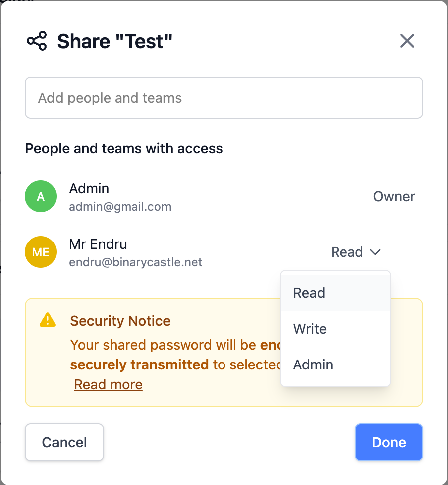Pick Admin permission from the dropdown list

[x=313, y=364]
